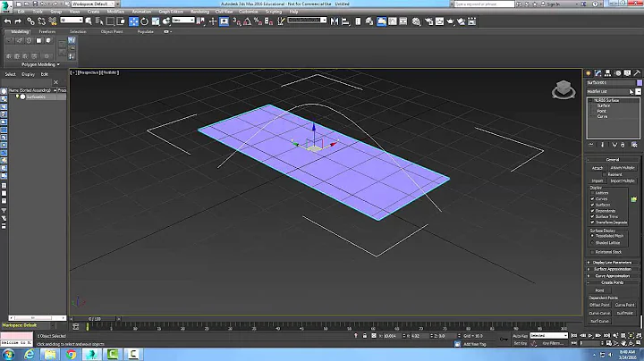Open the selection filter dropdown
The width and height of the screenshot is (644, 361).
[72, 20]
